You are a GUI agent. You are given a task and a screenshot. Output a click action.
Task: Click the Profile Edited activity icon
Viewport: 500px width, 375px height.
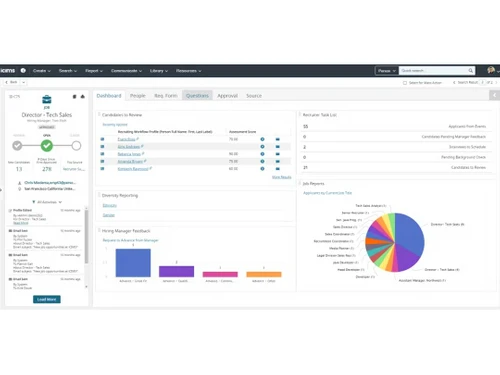(x=10, y=210)
